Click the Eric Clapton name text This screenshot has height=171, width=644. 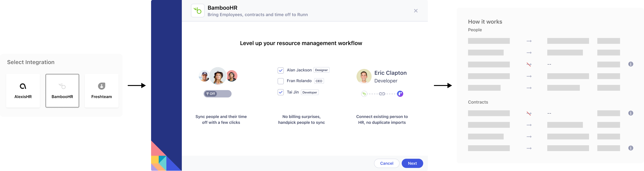coord(391,73)
